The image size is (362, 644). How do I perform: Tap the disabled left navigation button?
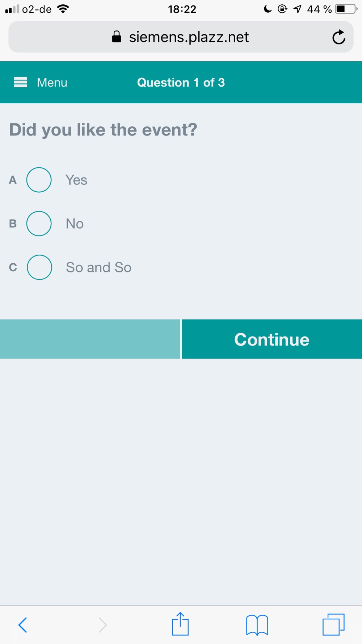tap(90, 339)
